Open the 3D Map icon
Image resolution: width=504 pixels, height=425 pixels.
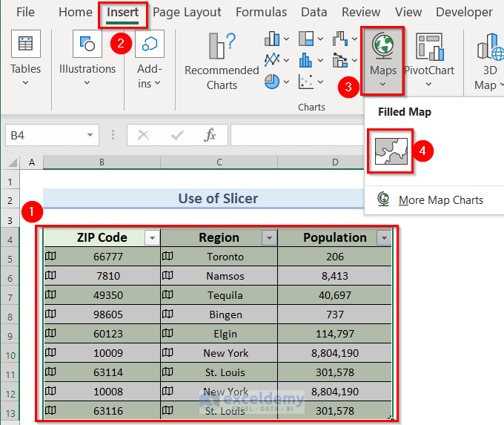point(491,47)
